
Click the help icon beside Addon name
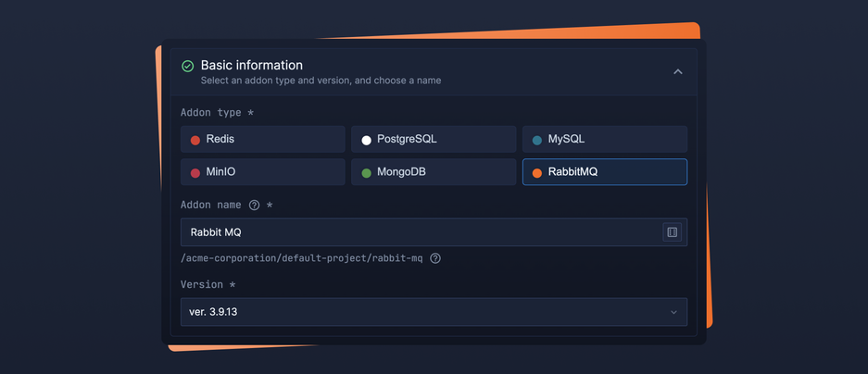pos(254,206)
